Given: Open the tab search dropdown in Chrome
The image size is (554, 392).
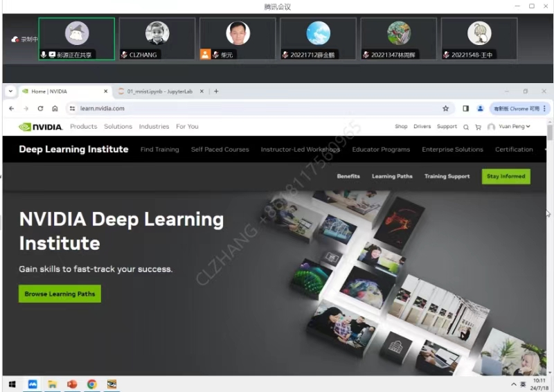Looking at the screenshot, I should [x=10, y=91].
